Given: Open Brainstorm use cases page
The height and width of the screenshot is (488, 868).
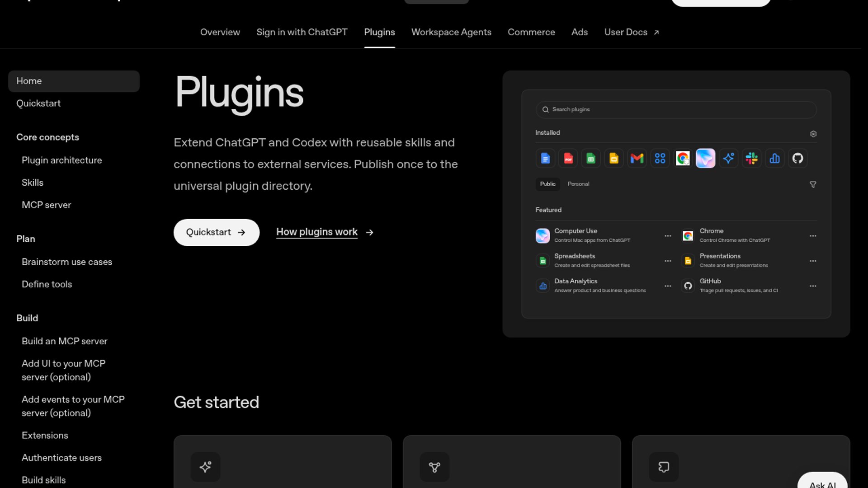Looking at the screenshot, I should coord(67,262).
